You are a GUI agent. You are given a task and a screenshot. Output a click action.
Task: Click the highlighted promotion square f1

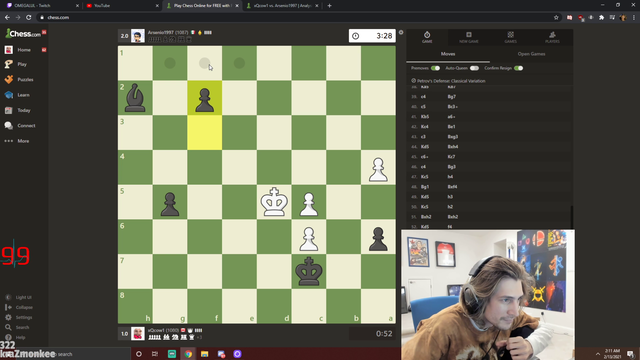point(204,63)
